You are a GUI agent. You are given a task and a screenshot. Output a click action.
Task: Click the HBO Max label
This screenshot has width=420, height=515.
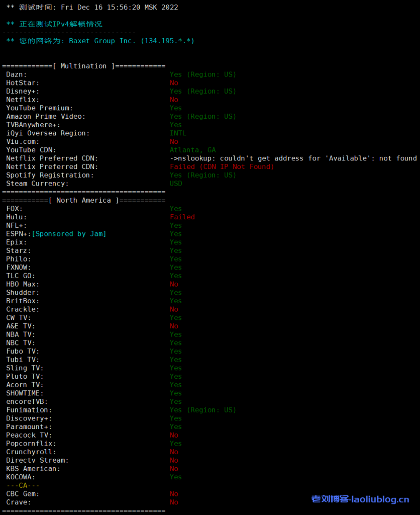tap(23, 284)
